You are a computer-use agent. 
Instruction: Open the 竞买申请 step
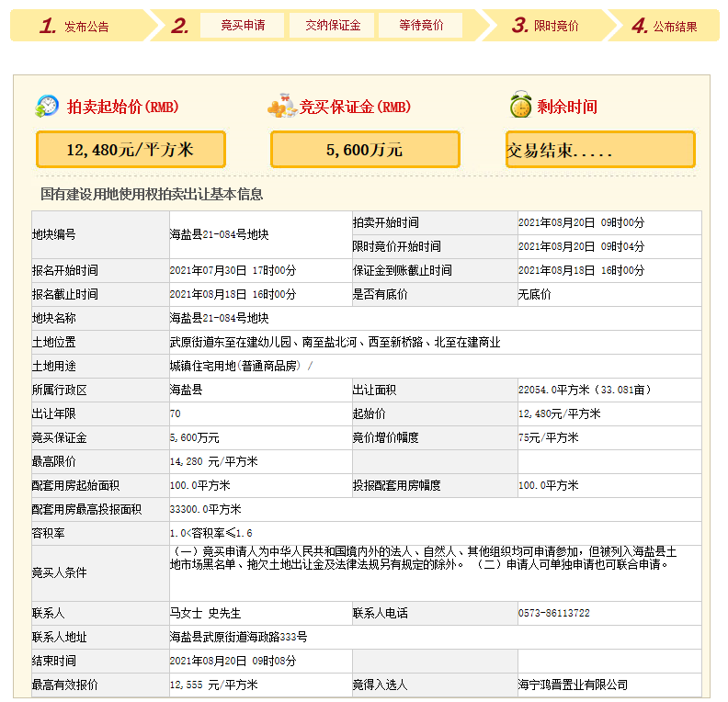pyautogui.click(x=243, y=26)
